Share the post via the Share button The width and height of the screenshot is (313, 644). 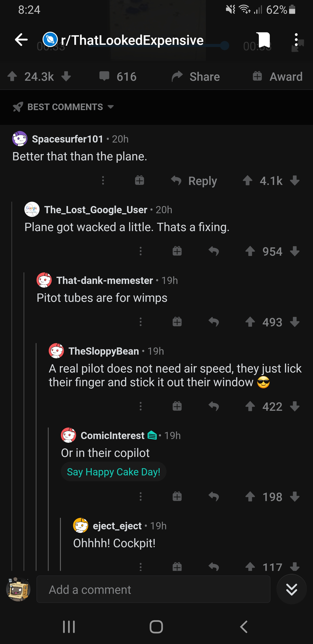[196, 77]
